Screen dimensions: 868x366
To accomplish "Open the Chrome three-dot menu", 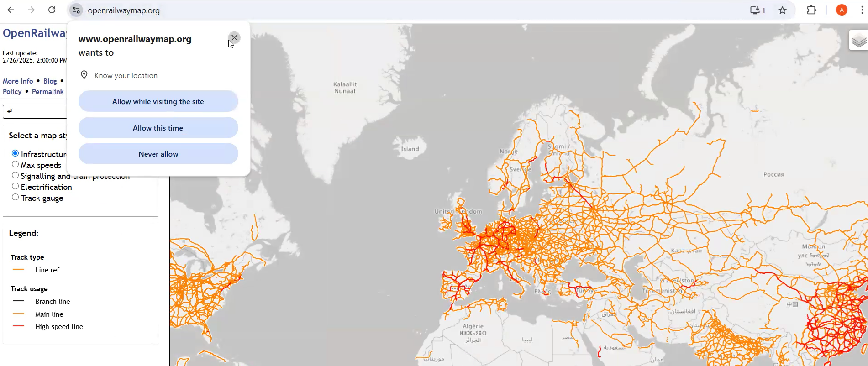I will click(862, 10).
